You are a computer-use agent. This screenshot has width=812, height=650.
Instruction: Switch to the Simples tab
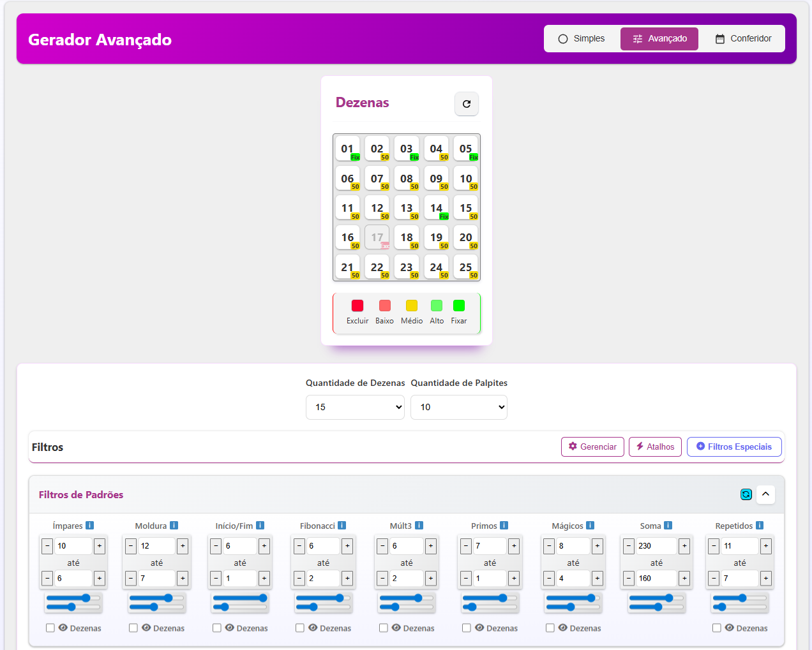tap(582, 39)
